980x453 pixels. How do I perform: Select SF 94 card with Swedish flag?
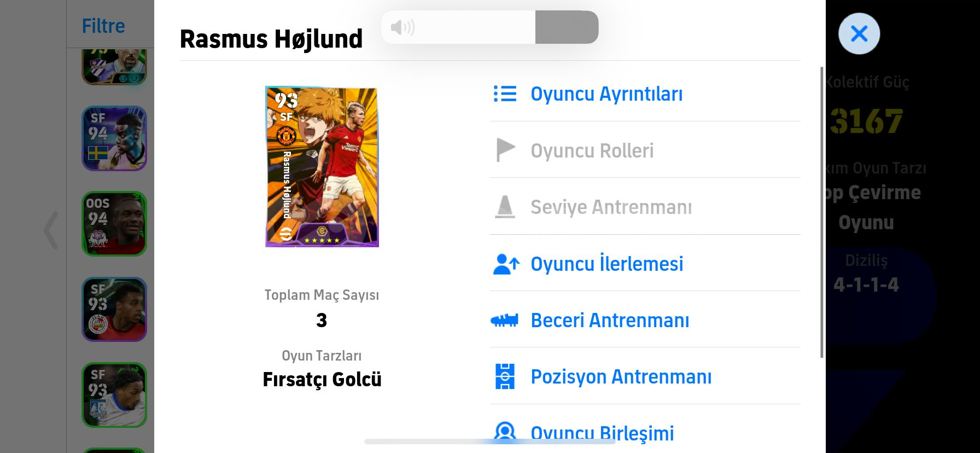(x=114, y=138)
